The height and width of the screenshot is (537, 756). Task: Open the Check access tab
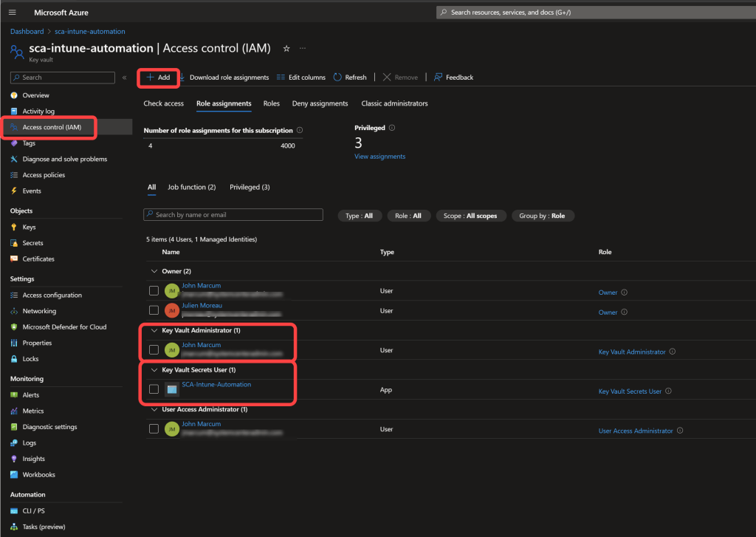pyautogui.click(x=163, y=103)
